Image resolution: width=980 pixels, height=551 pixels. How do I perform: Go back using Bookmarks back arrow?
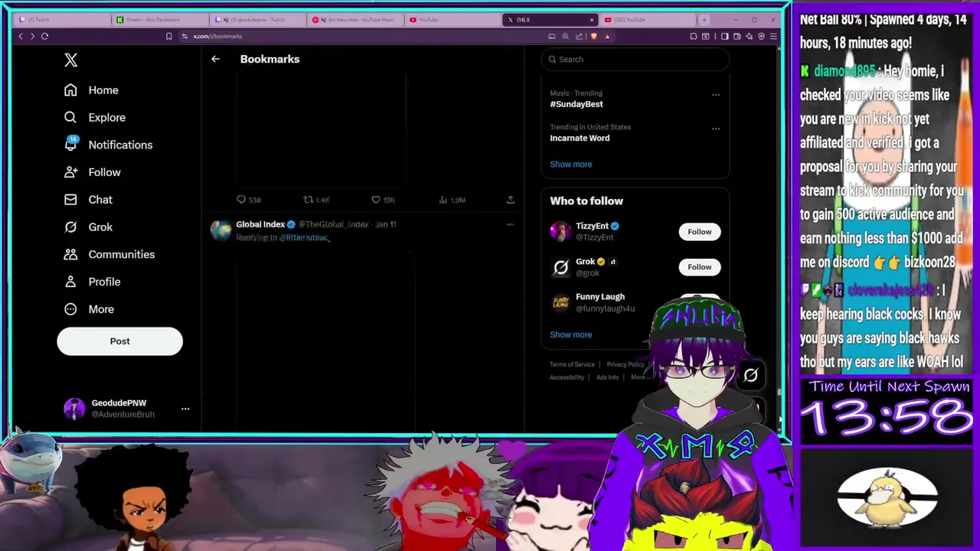(215, 59)
